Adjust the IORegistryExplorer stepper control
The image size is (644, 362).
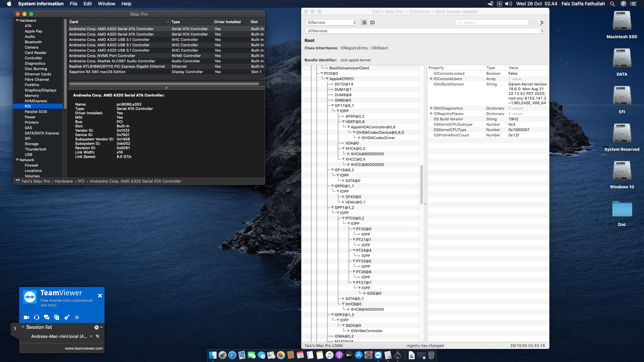click(533, 22)
